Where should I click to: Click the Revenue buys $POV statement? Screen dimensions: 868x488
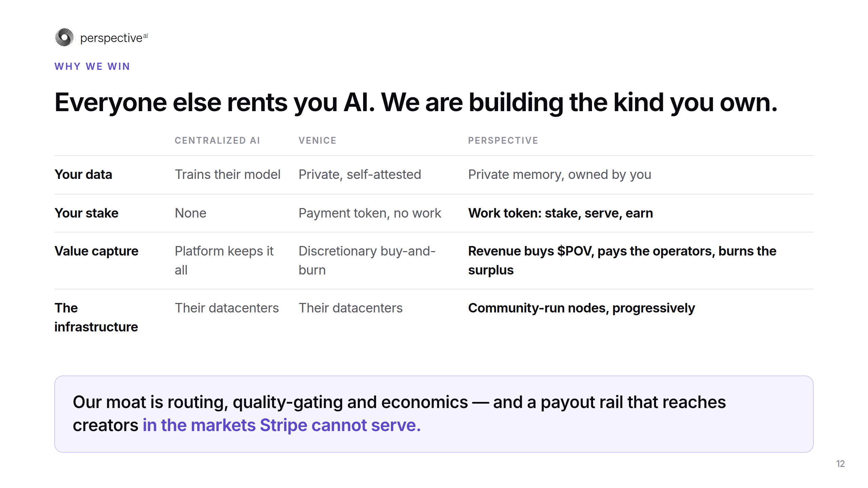622,261
